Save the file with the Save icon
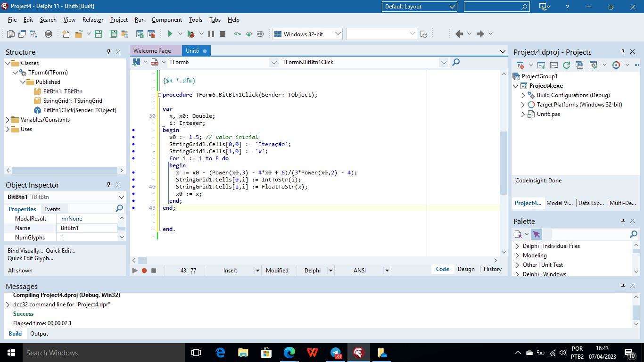644x362 pixels. pos(99,34)
